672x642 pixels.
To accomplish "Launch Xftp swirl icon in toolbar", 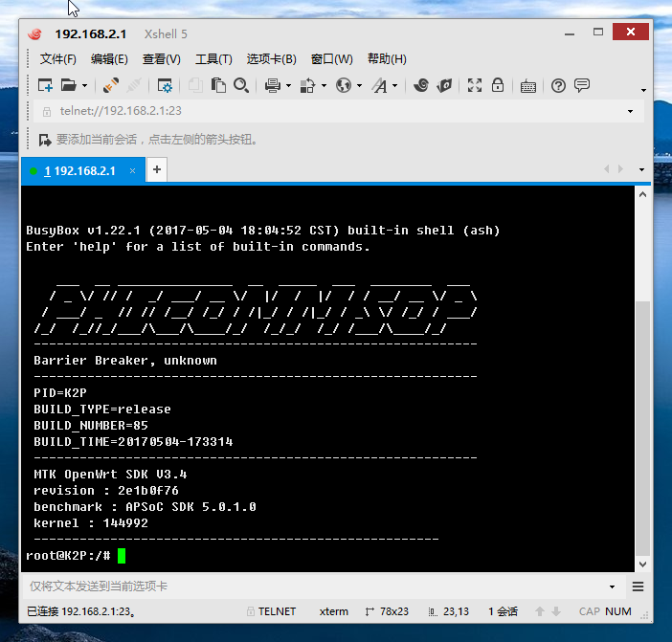I will point(421,86).
